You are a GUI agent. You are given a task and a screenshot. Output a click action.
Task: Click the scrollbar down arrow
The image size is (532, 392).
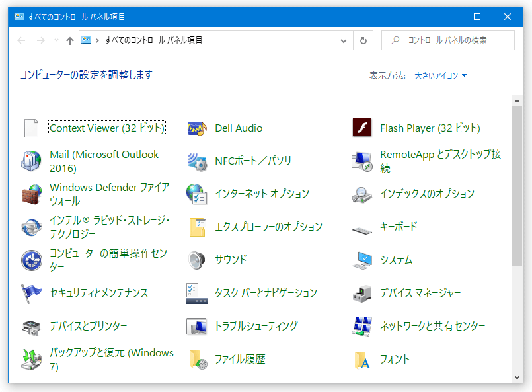click(517, 377)
